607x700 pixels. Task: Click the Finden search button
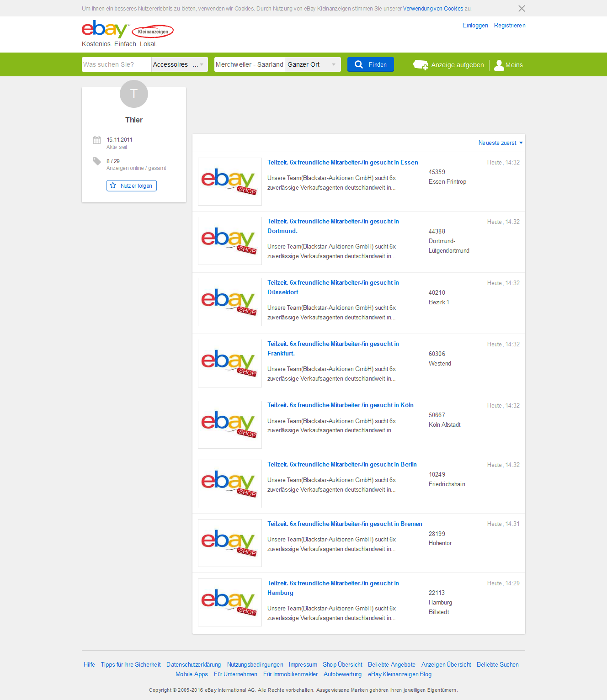[371, 64]
